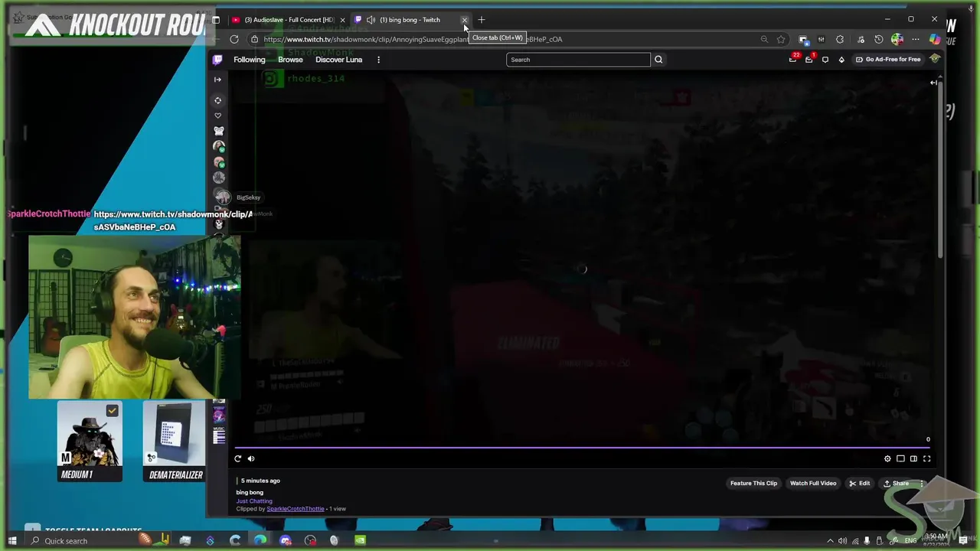Add page to favorites star icon
Screen dimensions: 980x551
pos(781,39)
